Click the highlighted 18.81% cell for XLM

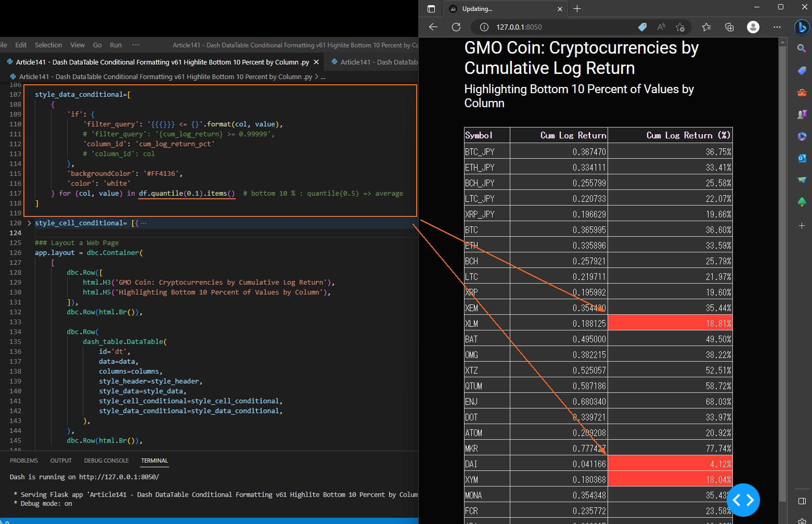[670, 323]
